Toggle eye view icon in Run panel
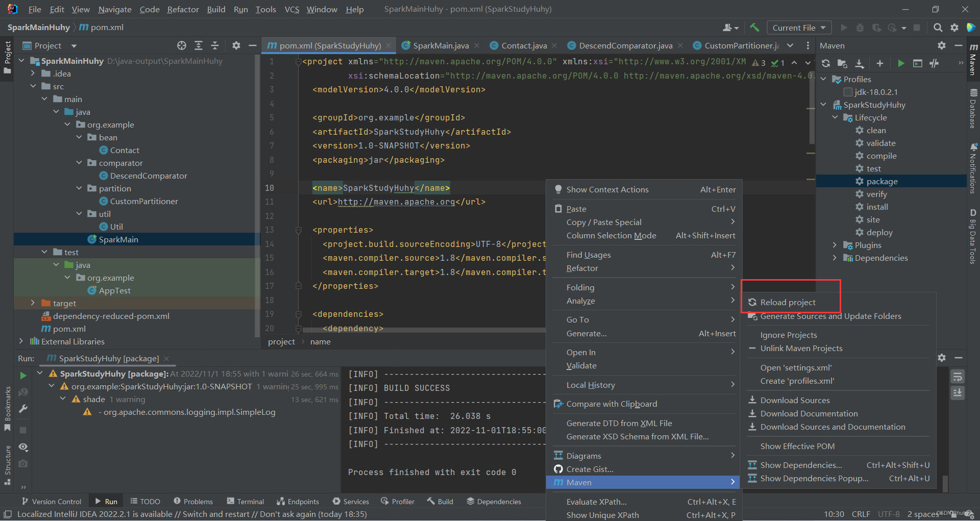 23,447
